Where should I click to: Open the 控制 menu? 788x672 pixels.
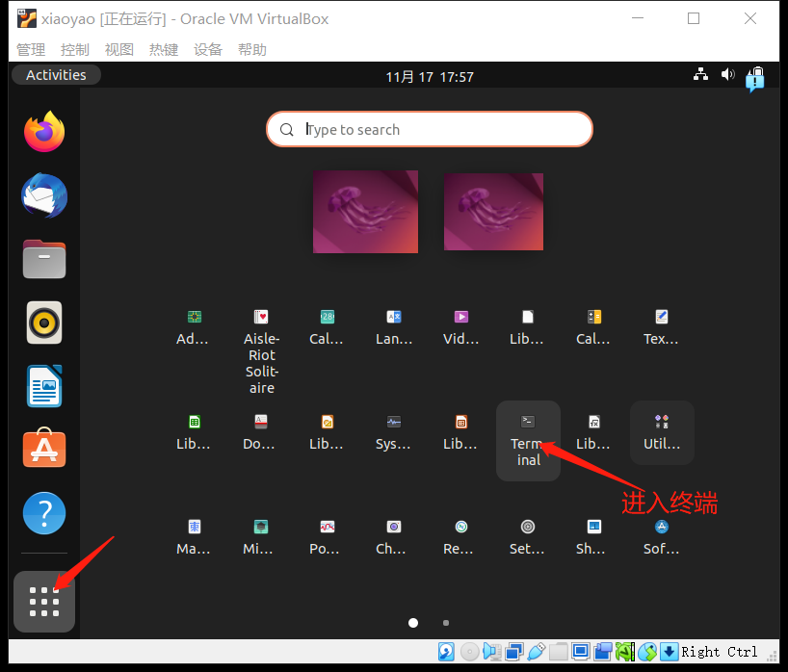[75, 50]
